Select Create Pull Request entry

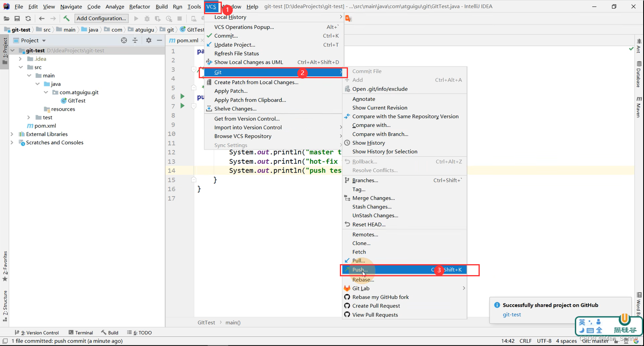click(x=405, y=306)
